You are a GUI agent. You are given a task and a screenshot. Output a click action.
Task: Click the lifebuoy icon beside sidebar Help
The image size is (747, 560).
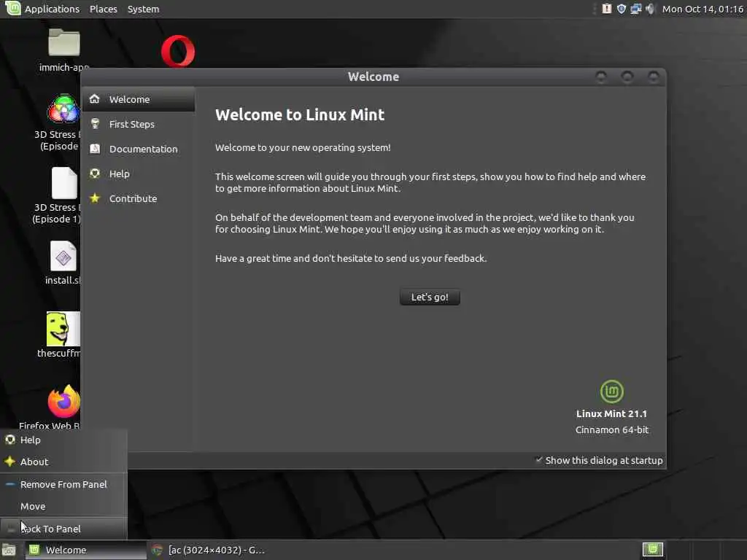pyautogui.click(x=95, y=174)
